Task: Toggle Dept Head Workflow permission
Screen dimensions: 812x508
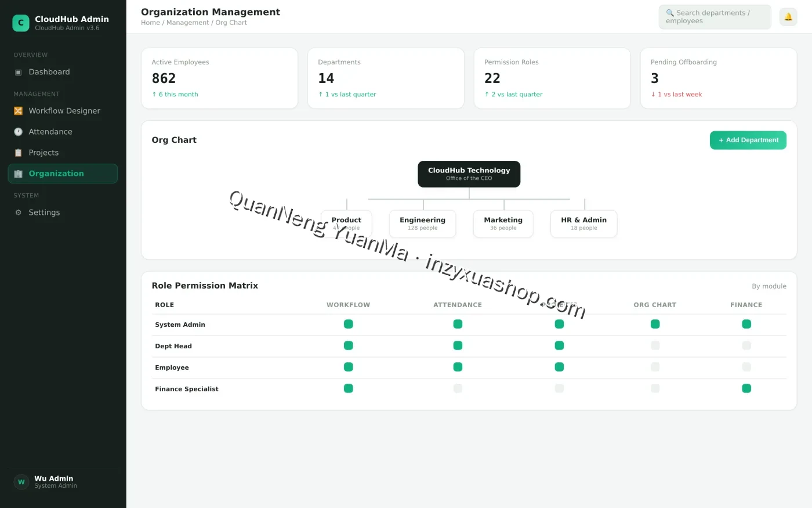Action: (348, 345)
